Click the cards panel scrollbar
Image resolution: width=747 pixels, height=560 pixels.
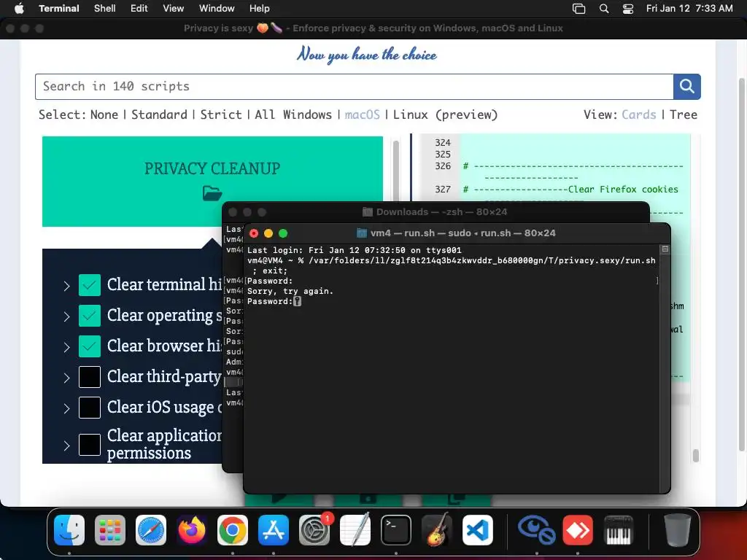[x=396, y=171]
